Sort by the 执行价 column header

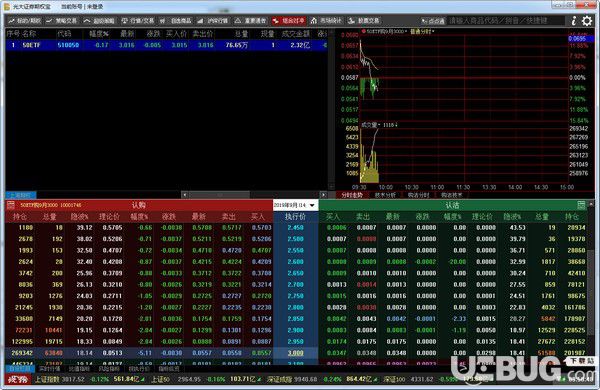point(295,217)
